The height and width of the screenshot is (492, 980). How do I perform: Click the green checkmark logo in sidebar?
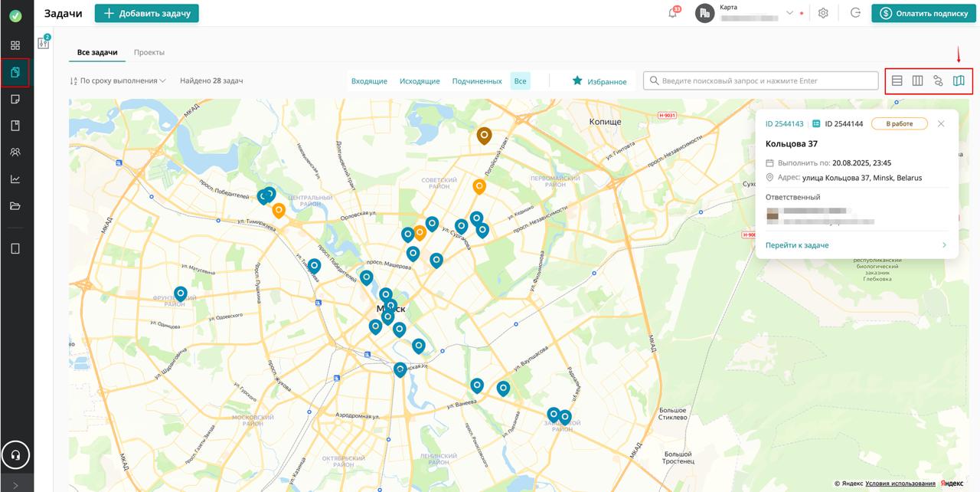point(15,16)
